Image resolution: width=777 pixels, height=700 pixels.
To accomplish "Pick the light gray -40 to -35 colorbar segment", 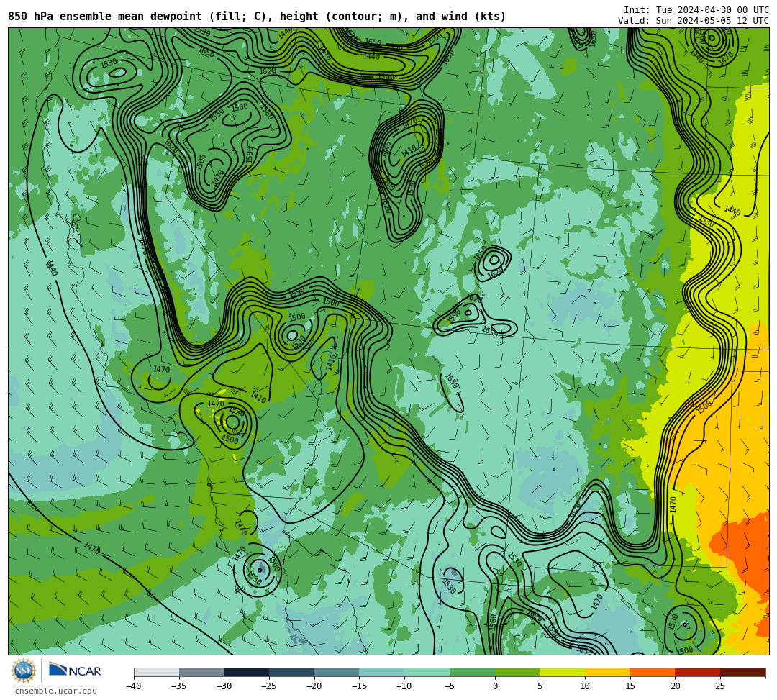I will point(157,672).
